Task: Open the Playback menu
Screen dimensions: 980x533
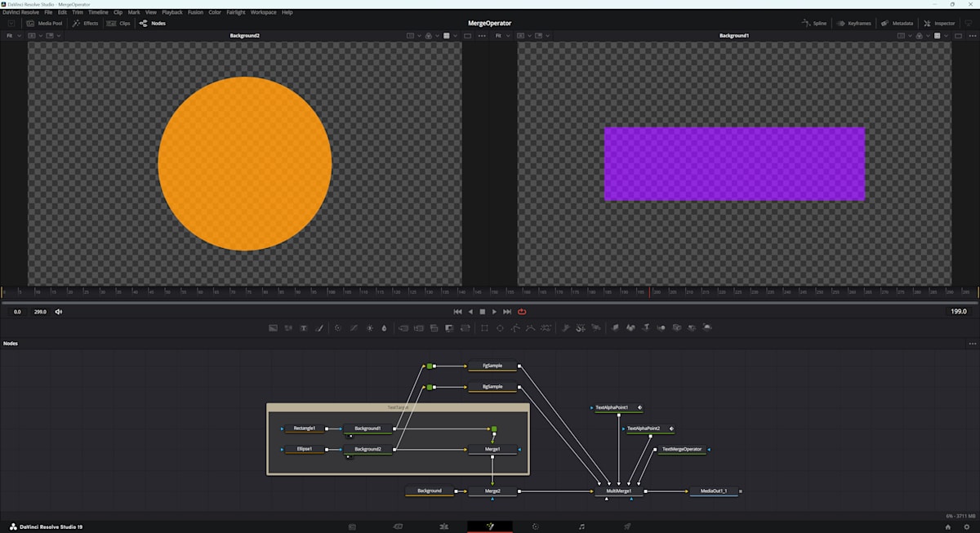Action: coord(172,12)
